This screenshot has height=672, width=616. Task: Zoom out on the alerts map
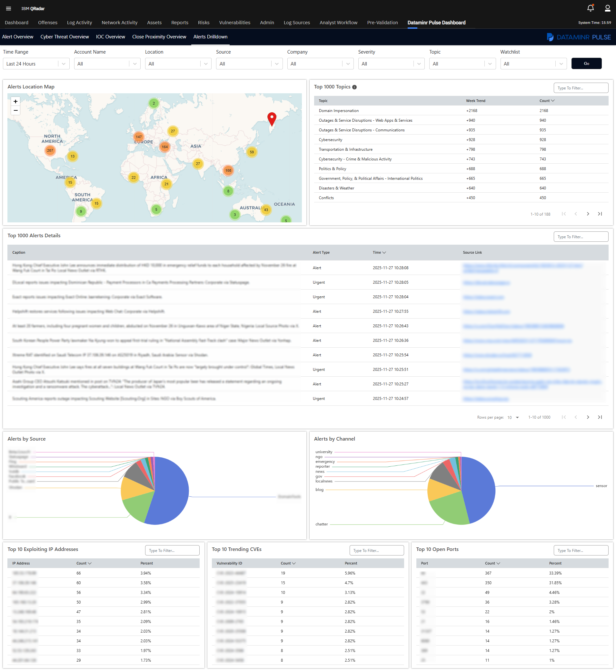15,110
